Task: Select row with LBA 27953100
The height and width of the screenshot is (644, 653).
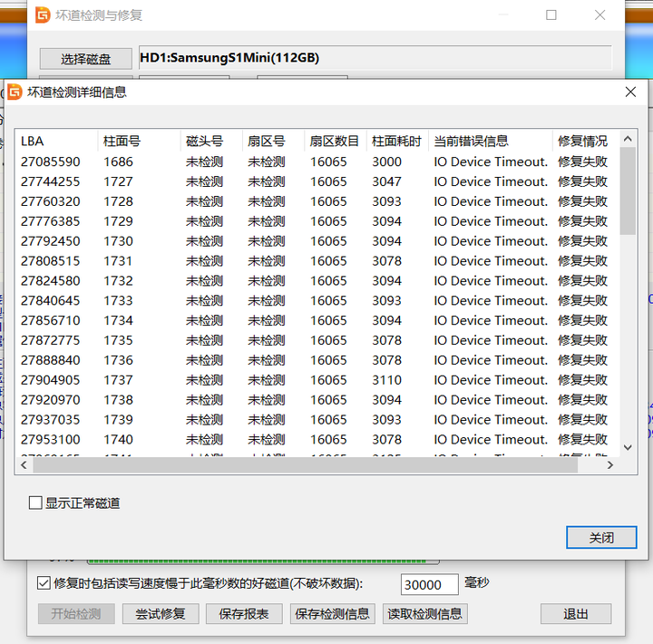Action: (x=317, y=440)
